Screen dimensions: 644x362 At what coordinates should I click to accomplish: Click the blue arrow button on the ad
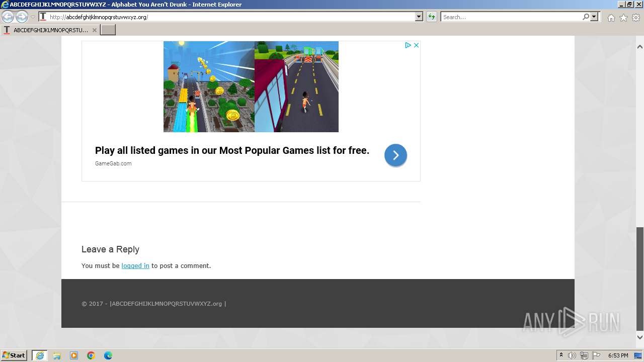(395, 155)
